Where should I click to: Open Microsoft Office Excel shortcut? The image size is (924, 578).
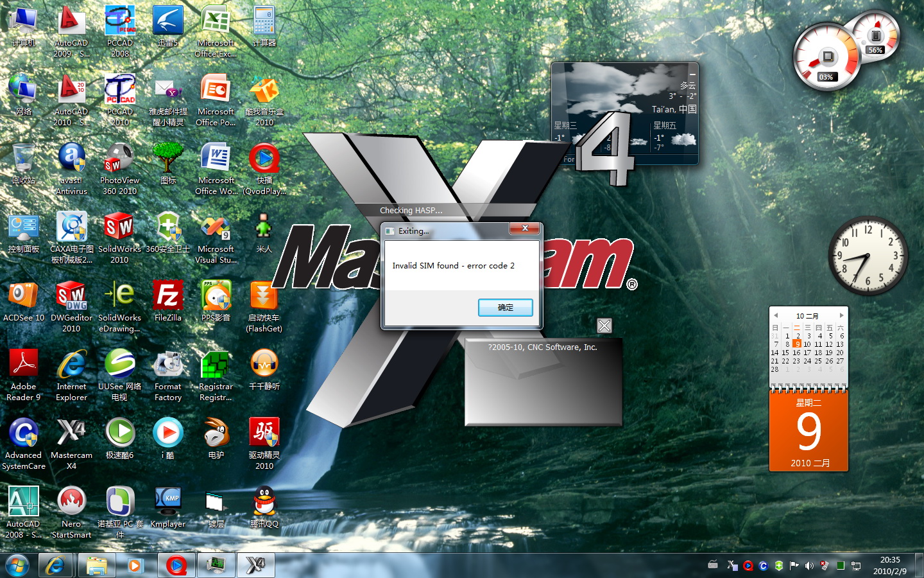[x=216, y=32]
